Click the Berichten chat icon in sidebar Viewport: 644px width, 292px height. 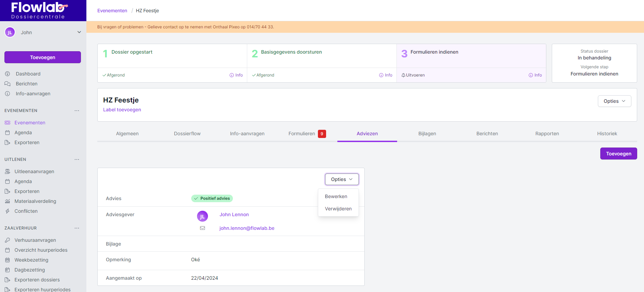pos(8,84)
